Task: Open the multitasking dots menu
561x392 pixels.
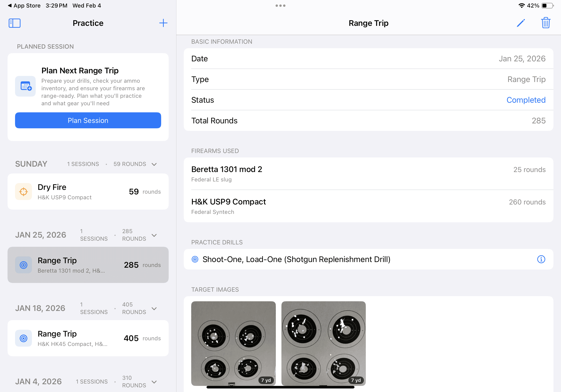Action: (280, 5)
